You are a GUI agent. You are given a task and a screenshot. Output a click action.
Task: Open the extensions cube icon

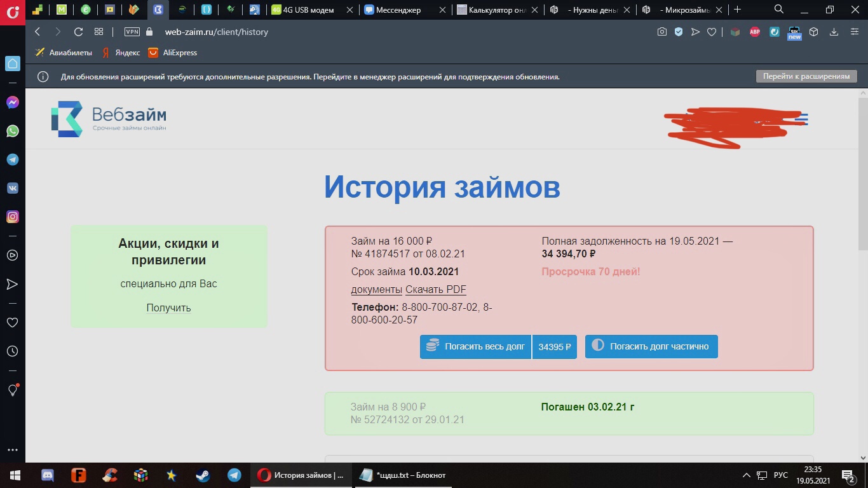click(813, 32)
